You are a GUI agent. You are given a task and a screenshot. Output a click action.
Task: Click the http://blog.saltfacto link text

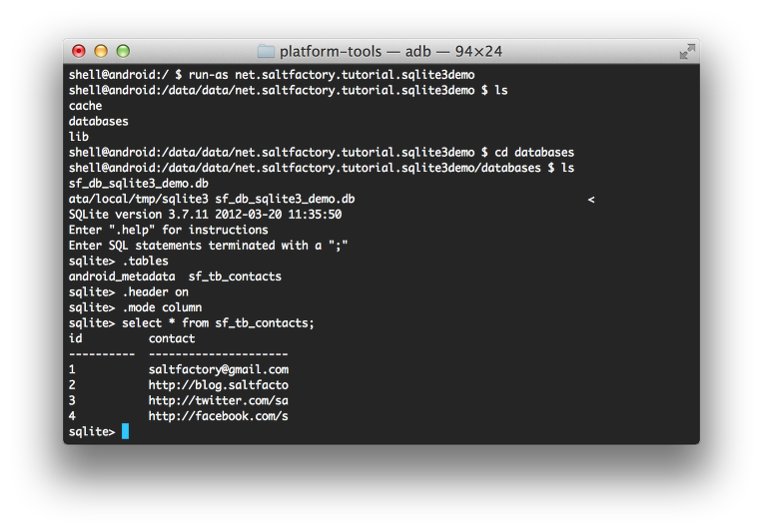click(219, 385)
